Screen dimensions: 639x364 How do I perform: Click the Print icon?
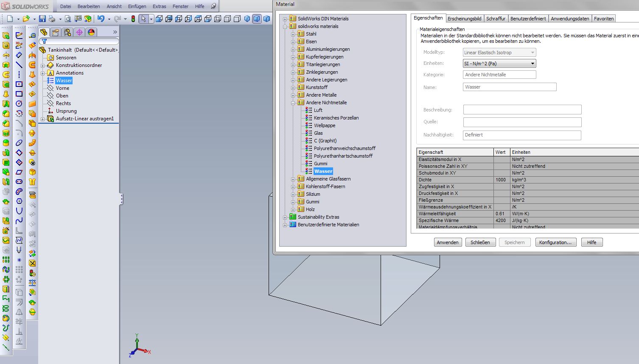[x=52, y=19]
